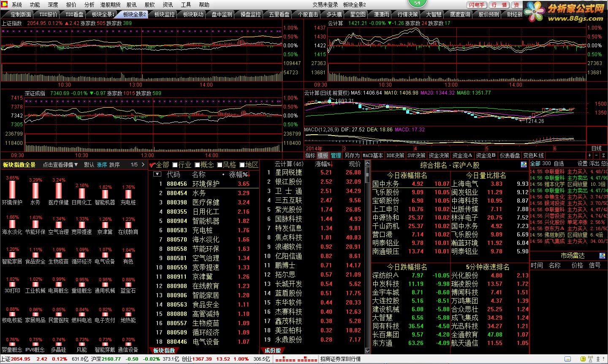Click the green 54 indicator badge
The height and width of the screenshot is (364, 608).
(x=417, y=3)
